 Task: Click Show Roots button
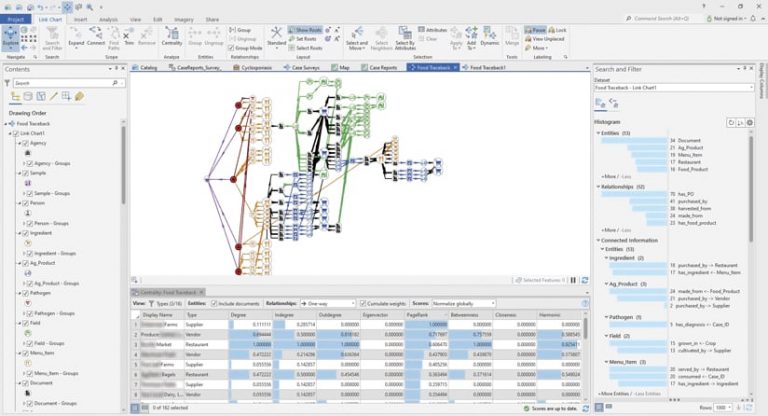(x=305, y=30)
